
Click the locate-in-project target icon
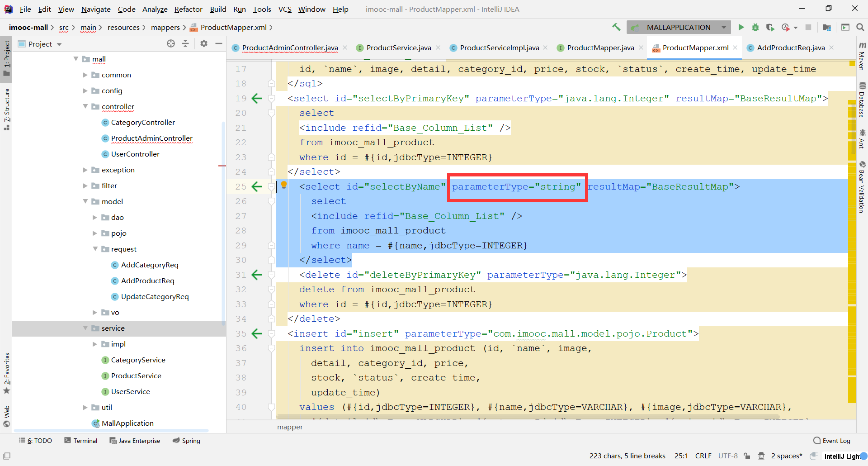pyautogui.click(x=171, y=43)
